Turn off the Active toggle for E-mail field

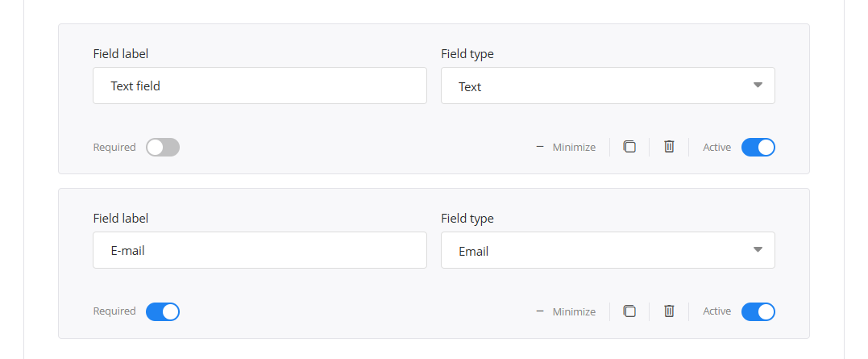pos(758,312)
